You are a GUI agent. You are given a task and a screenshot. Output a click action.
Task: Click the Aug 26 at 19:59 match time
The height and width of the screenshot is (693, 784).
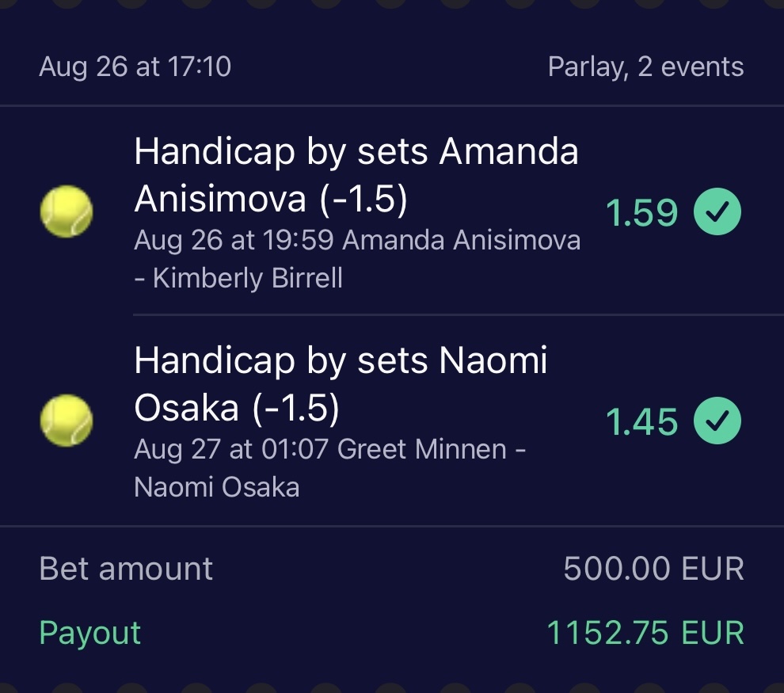[234, 240]
